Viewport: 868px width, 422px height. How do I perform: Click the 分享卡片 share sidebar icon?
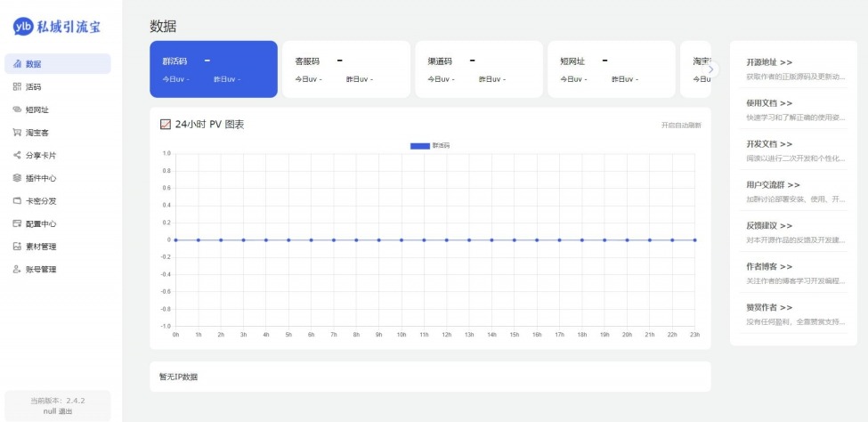(17, 155)
